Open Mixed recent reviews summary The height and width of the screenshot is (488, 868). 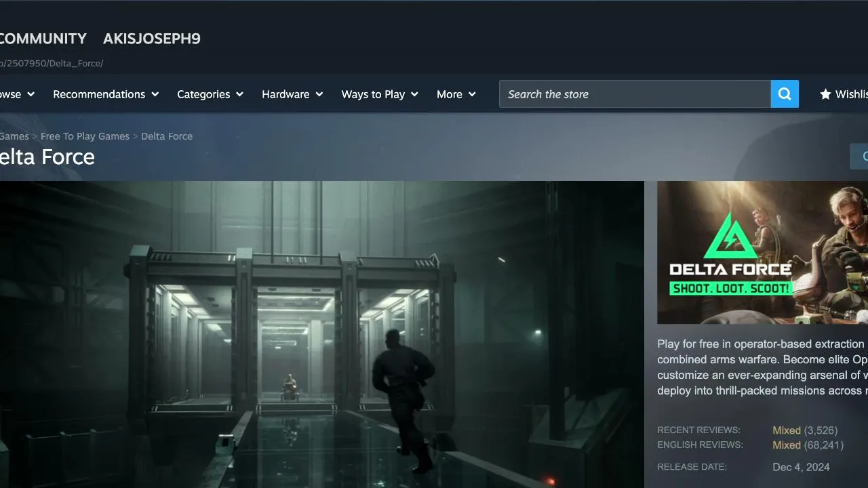point(787,430)
